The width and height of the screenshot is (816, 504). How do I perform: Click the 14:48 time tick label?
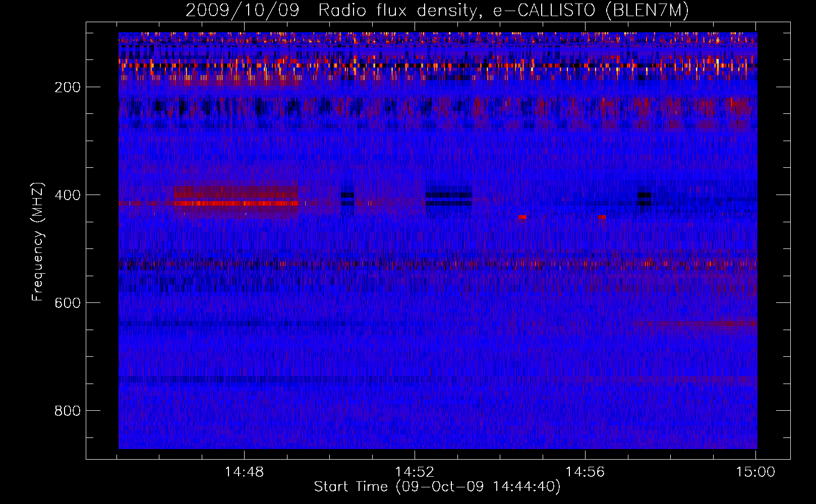(244, 472)
